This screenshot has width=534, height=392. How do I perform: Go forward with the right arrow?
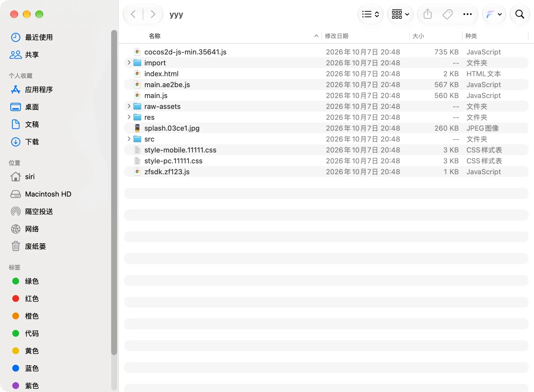(x=153, y=14)
